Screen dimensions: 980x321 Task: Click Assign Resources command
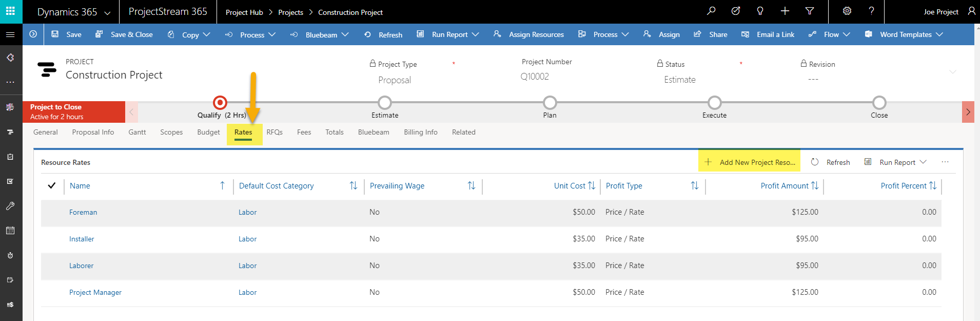click(x=528, y=34)
